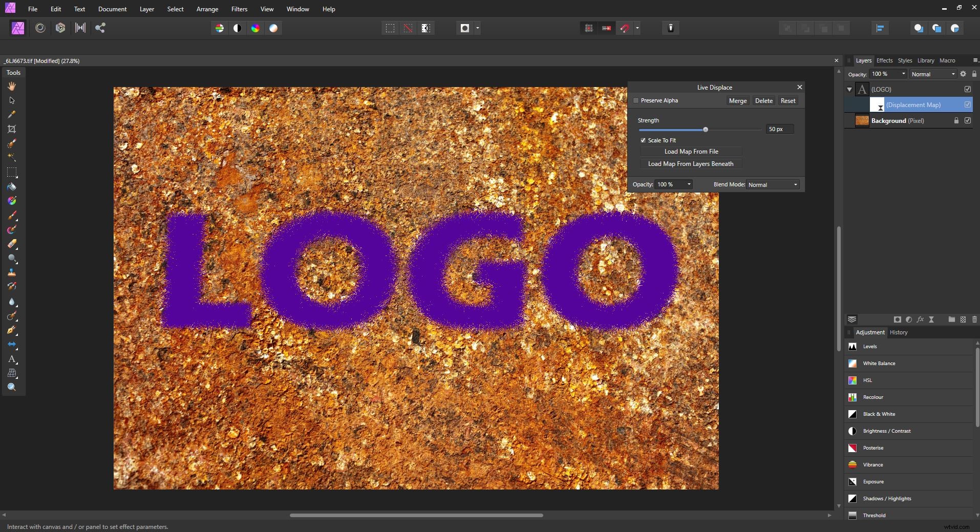
Task: Open the layer blend mode Normal dropdown
Action: point(932,74)
